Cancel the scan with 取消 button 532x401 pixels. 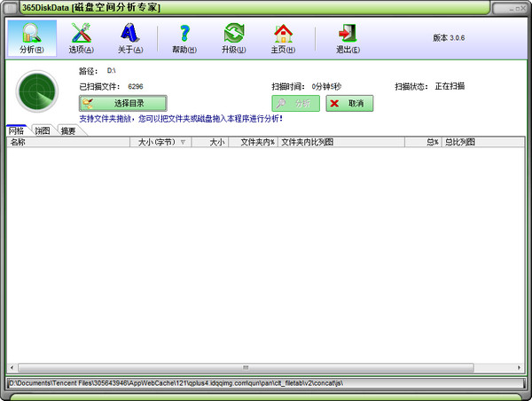pyautogui.click(x=349, y=103)
